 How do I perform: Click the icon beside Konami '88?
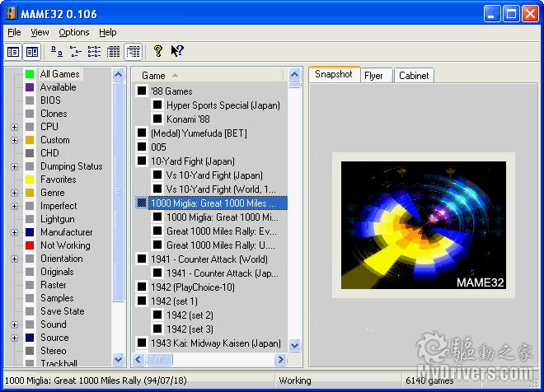pyautogui.click(x=157, y=119)
